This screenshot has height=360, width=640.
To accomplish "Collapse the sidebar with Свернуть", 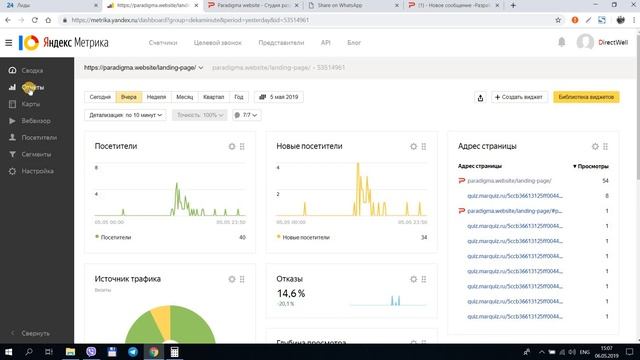I will (36, 333).
